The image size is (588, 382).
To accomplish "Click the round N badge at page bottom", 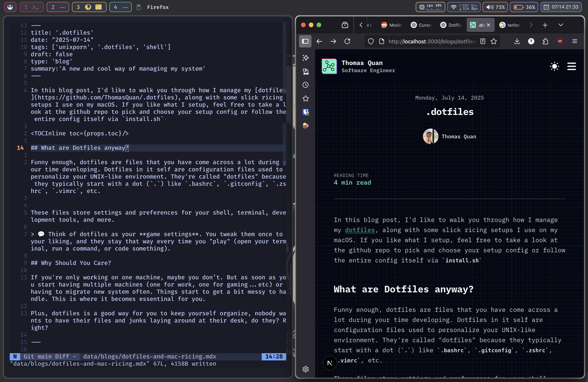I will [330, 363].
